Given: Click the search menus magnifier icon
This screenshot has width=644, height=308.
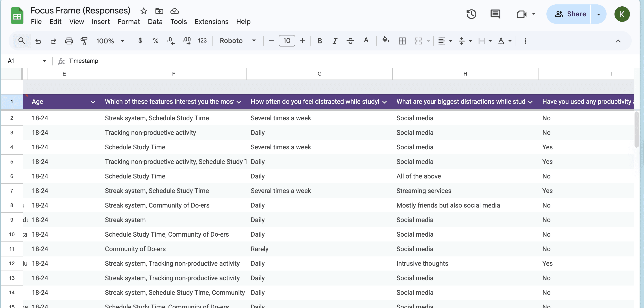Looking at the screenshot, I should point(22,41).
